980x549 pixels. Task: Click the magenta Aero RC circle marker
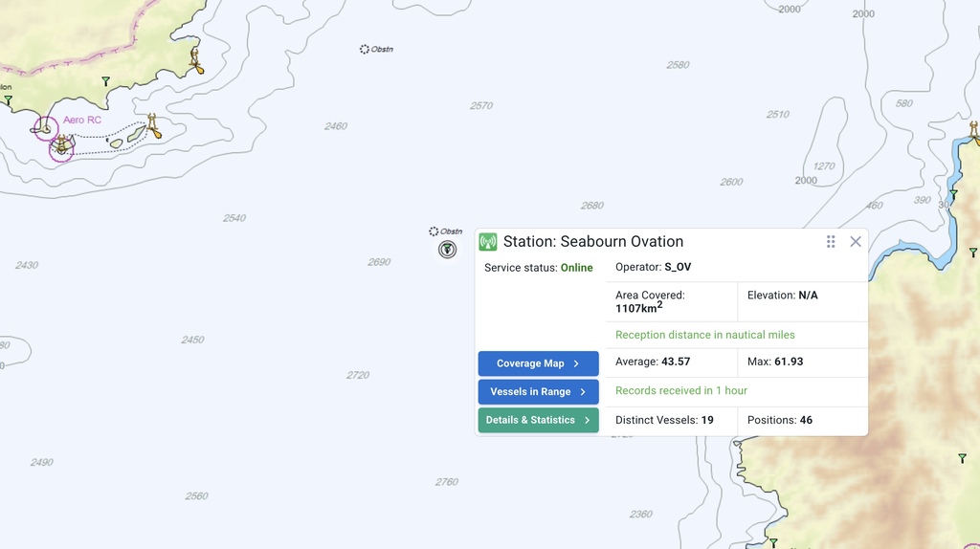click(46, 129)
